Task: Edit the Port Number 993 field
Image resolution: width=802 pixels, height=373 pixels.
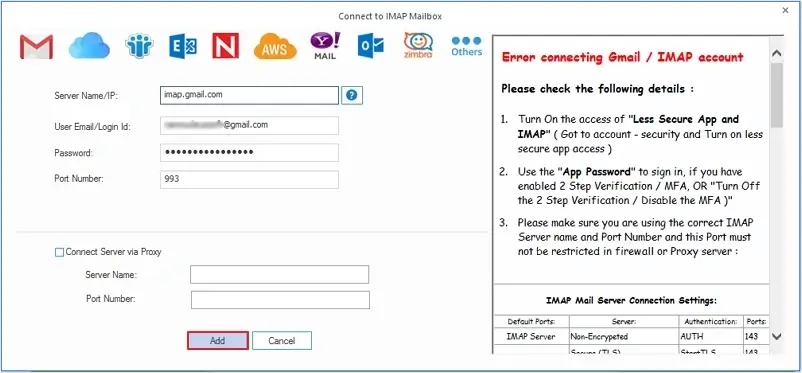Action: (249, 180)
